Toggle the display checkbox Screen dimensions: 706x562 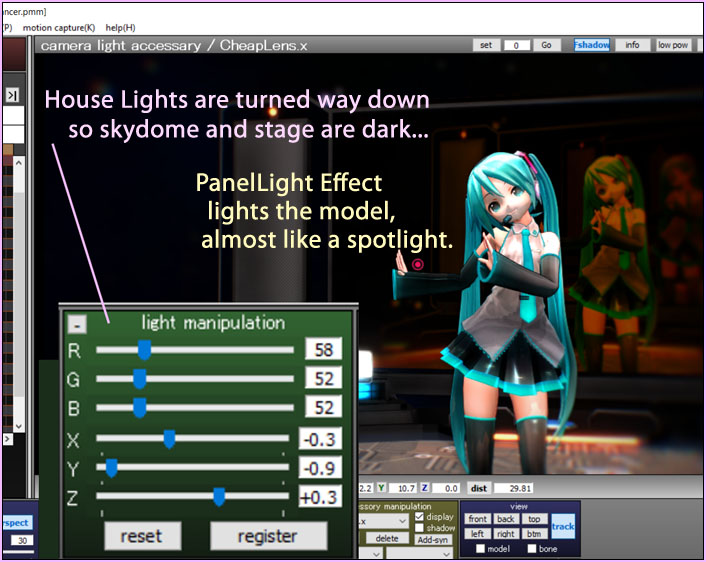click(x=419, y=517)
